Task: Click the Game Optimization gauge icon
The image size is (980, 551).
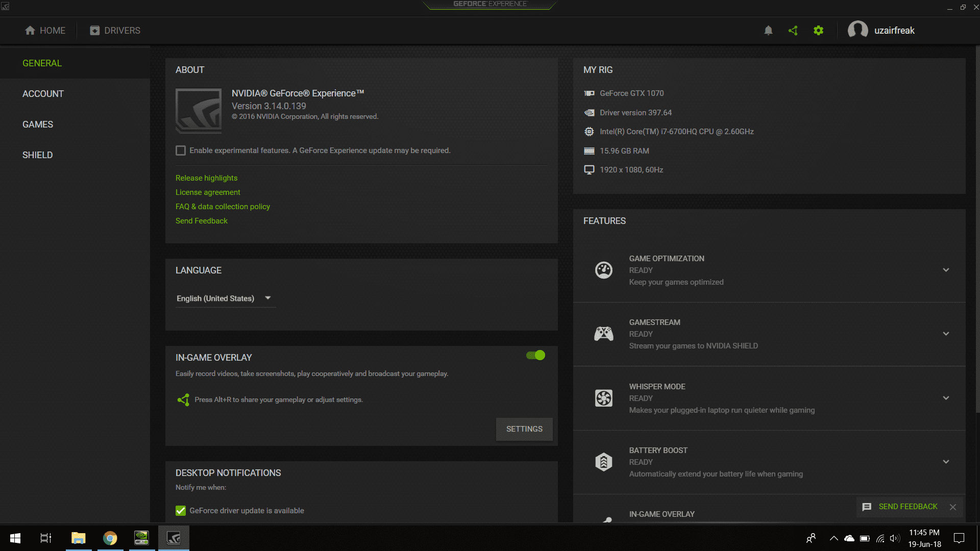Action: coord(603,270)
